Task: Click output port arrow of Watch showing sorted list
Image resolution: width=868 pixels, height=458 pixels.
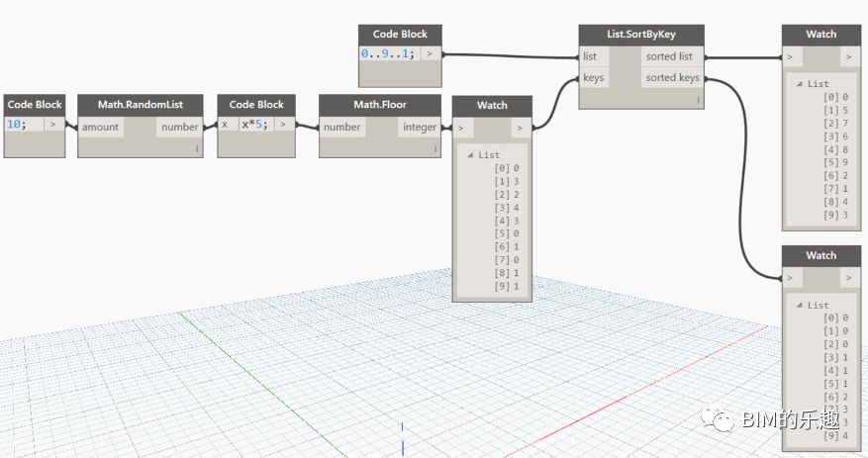Action: pos(849,56)
